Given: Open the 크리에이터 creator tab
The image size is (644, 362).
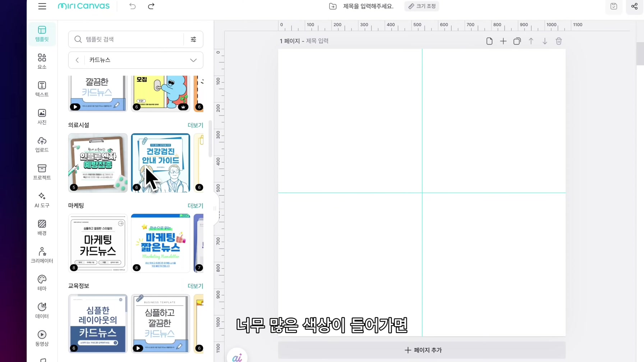Looking at the screenshot, I should [x=42, y=255].
